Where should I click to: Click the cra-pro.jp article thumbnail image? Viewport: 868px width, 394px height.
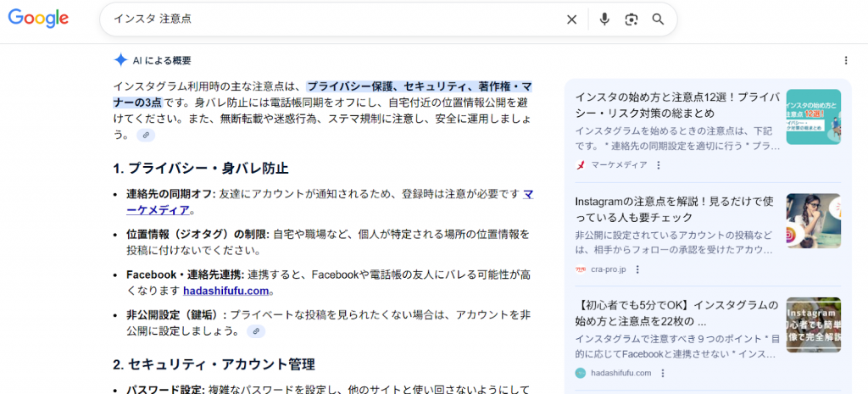(813, 220)
